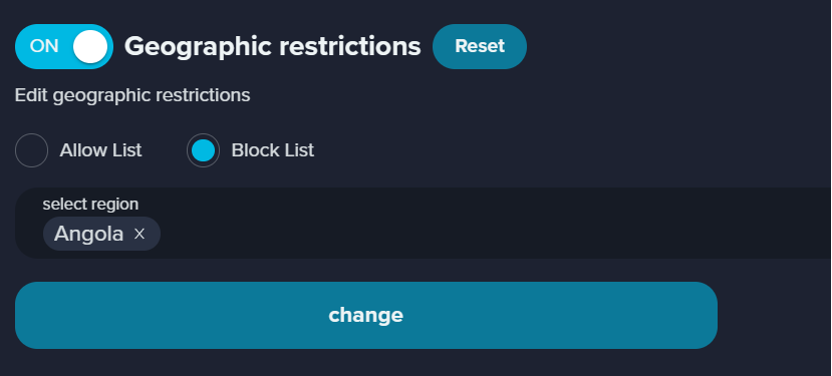Image resolution: width=832 pixels, height=376 pixels.
Task: Click the select region field label
Action: 91,204
